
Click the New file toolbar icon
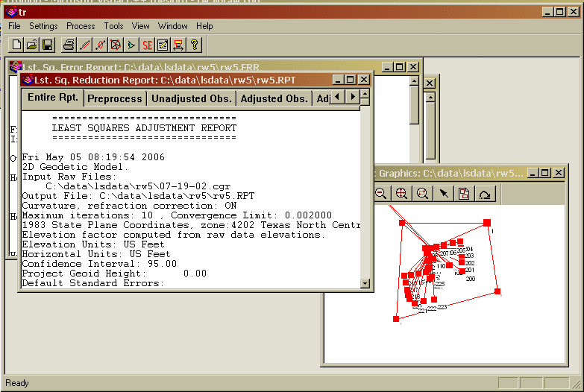16,45
